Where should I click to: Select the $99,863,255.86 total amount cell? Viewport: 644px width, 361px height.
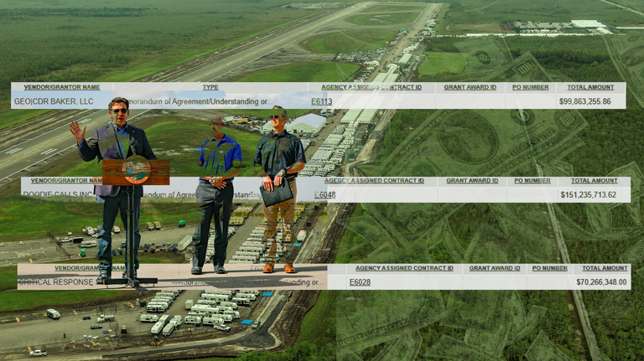click(584, 101)
